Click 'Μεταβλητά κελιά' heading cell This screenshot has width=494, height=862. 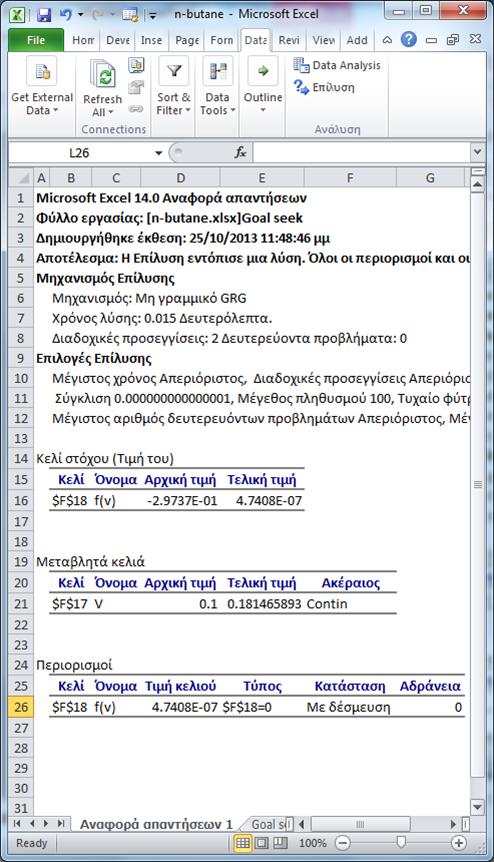click(91, 562)
